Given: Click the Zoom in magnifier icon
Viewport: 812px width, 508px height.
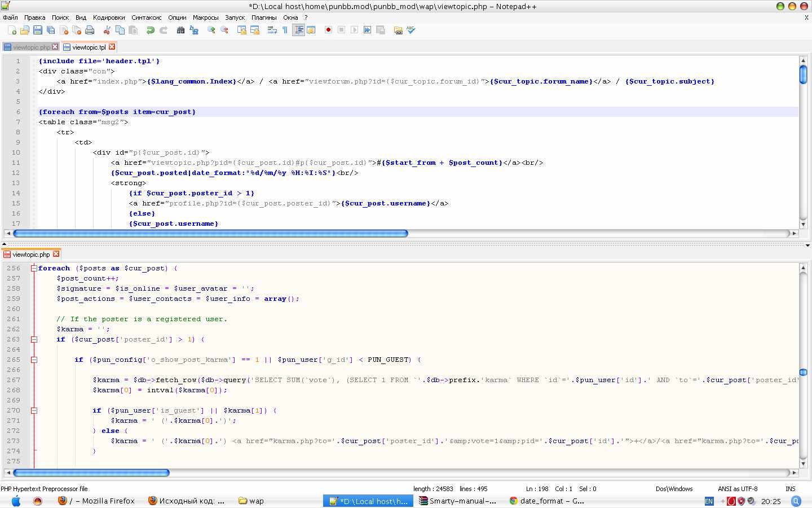Looking at the screenshot, I should click(x=211, y=30).
